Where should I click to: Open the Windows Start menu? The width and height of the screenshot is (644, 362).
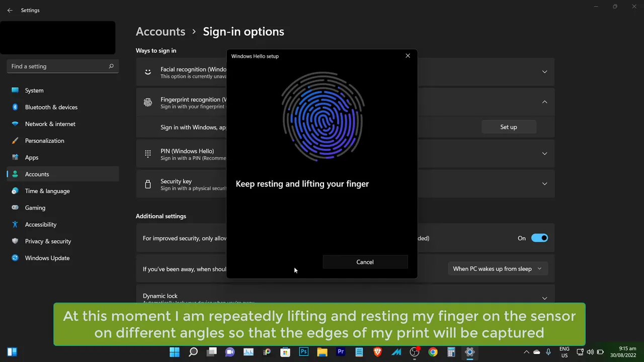tap(175, 352)
